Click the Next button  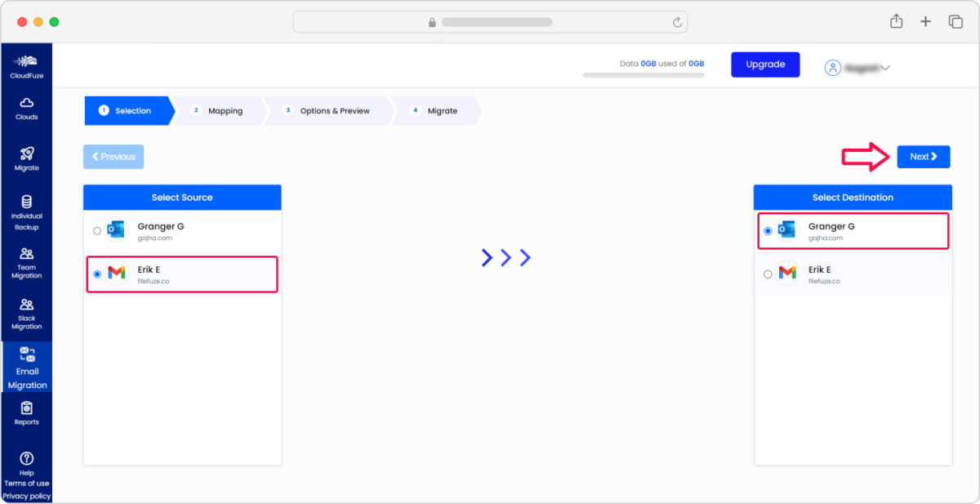[x=924, y=156]
